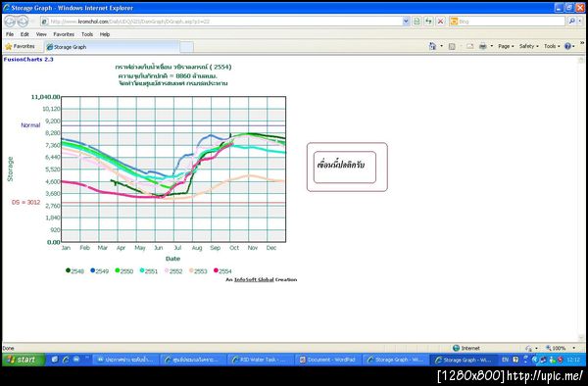Click the search magnifier icon
The height and width of the screenshot is (386, 588).
pos(571,22)
